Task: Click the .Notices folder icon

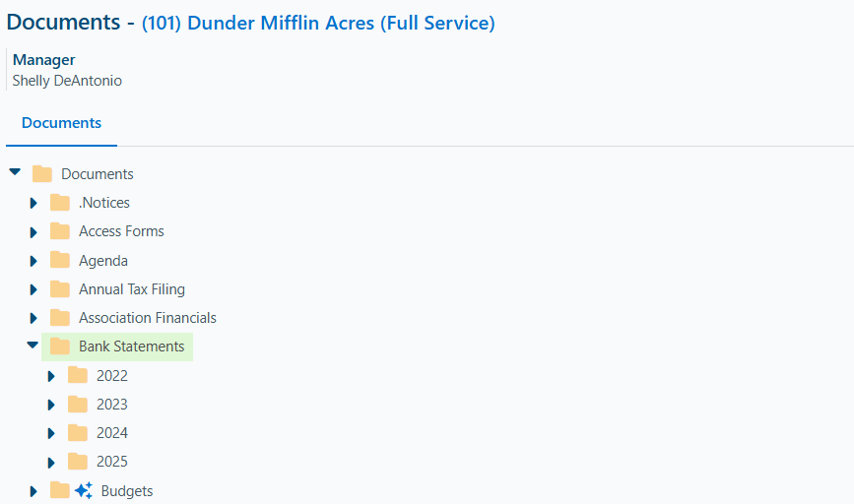Action: (x=60, y=203)
